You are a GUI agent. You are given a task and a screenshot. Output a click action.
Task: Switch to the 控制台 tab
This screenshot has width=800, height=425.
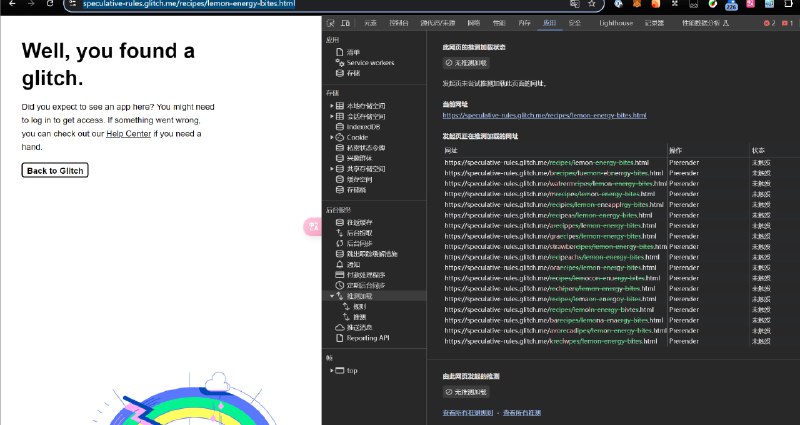pos(398,23)
